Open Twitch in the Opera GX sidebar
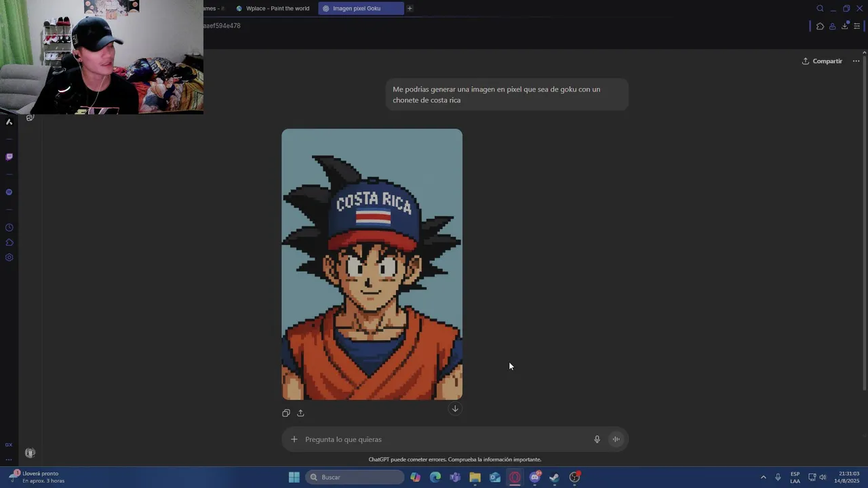 coord(9,157)
